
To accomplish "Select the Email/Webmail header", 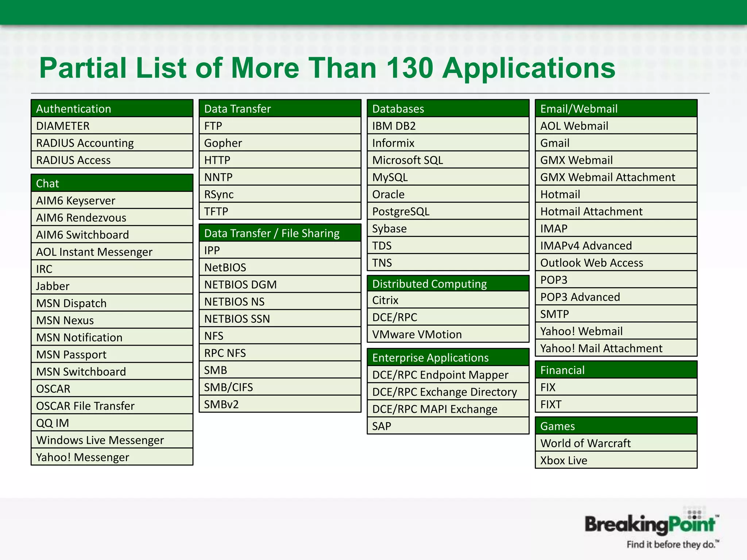I will tap(616, 109).
